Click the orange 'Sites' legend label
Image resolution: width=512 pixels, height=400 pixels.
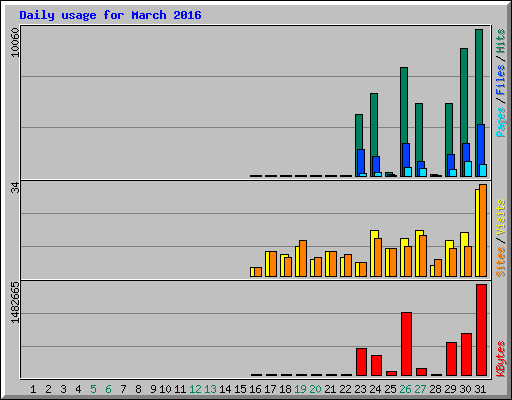click(x=501, y=262)
